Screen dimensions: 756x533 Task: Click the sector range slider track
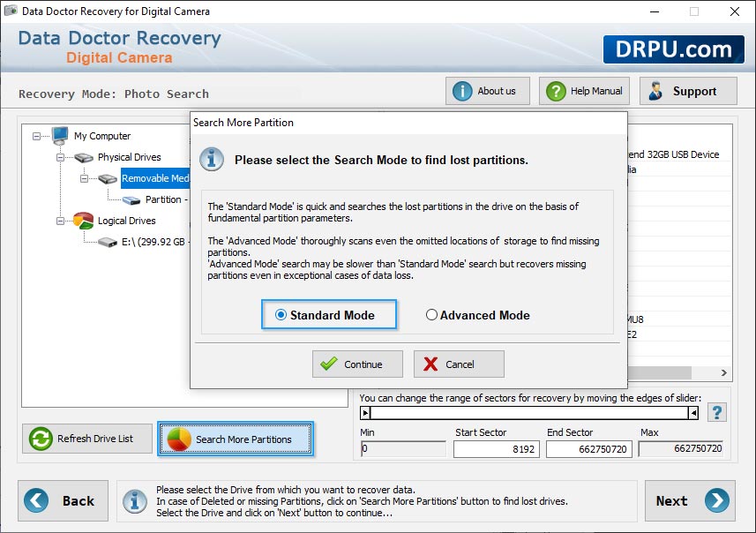pyautogui.click(x=529, y=413)
